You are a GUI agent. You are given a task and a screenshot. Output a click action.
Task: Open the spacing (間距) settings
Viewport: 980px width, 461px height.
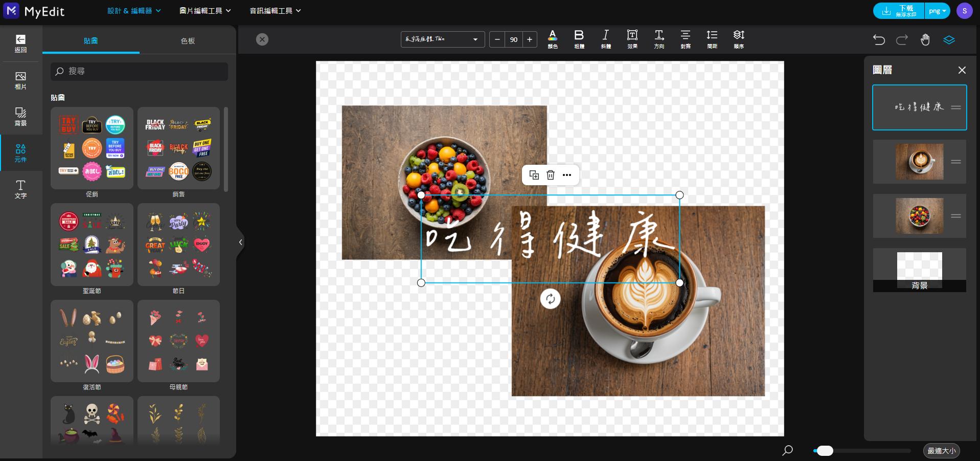pyautogui.click(x=712, y=39)
